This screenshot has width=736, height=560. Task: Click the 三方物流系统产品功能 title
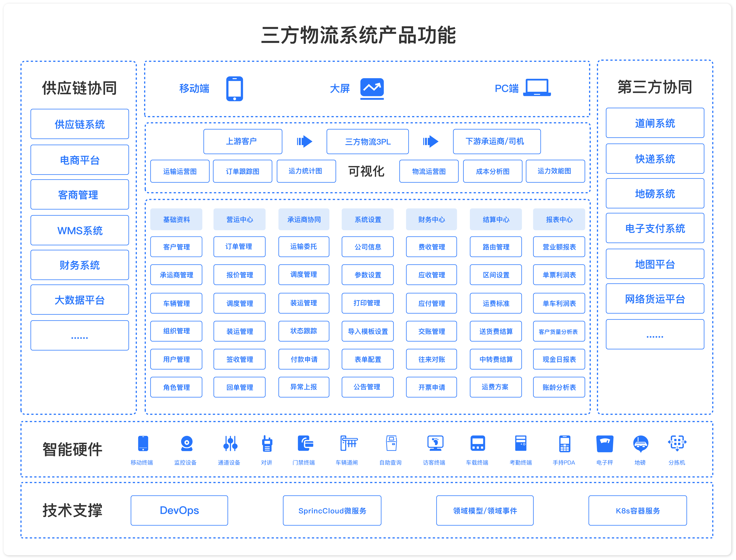(x=359, y=35)
